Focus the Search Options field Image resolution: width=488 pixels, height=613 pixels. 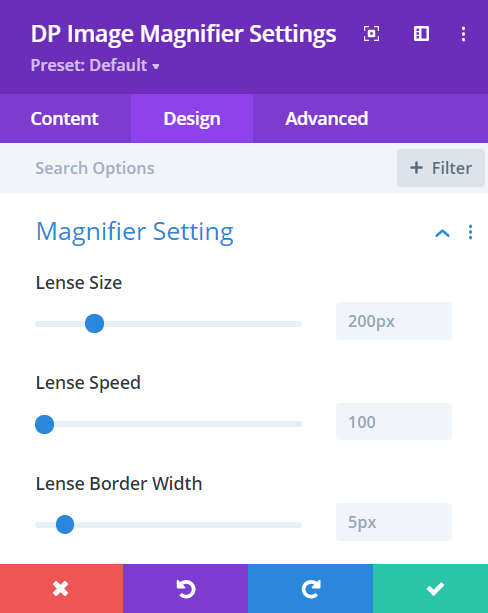tap(196, 168)
